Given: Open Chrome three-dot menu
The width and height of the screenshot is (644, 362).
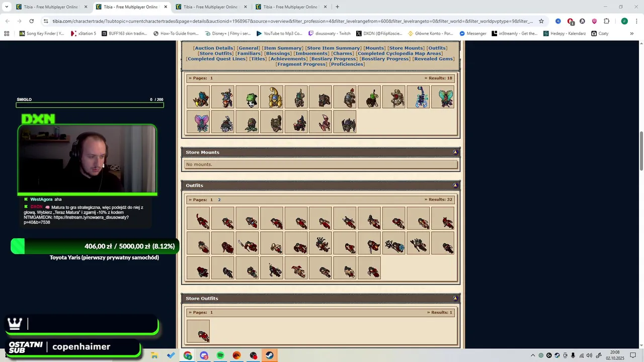Looking at the screenshot, I should click(636, 21).
